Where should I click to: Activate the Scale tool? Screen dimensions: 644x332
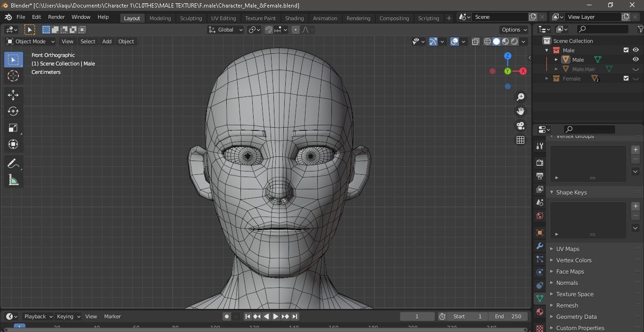(13, 128)
